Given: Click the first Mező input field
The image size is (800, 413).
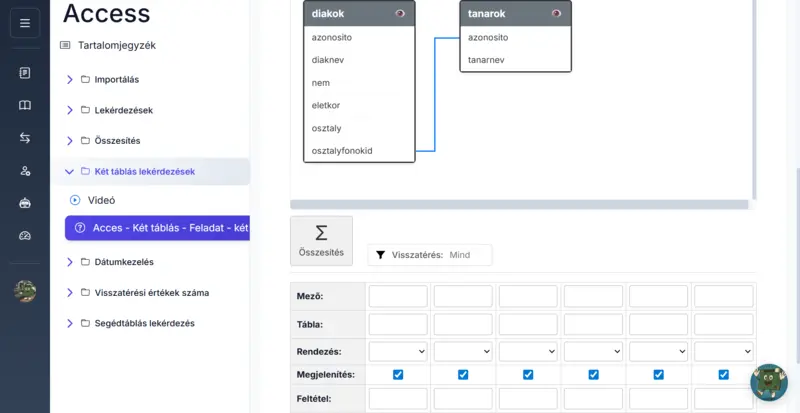Looking at the screenshot, I should point(398,297).
